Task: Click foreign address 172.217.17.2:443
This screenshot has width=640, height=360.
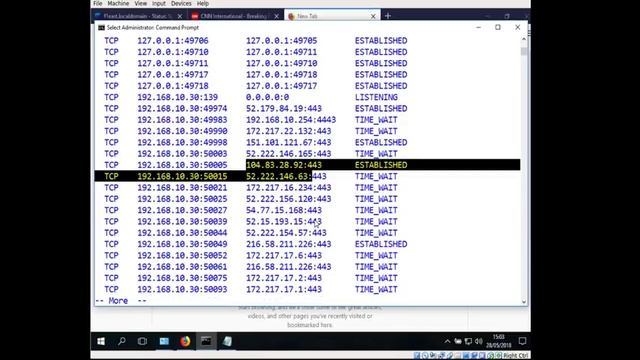Action: pyautogui.click(x=284, y=278)
